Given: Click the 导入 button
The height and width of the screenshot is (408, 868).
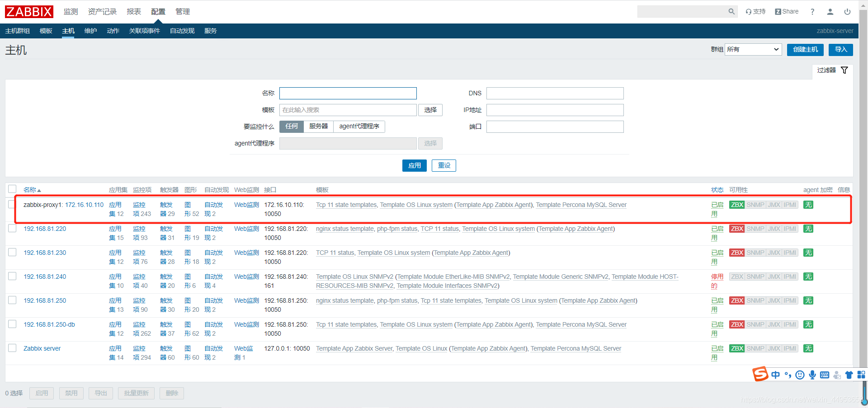Looking at the screenshot, I should (841, 50).
